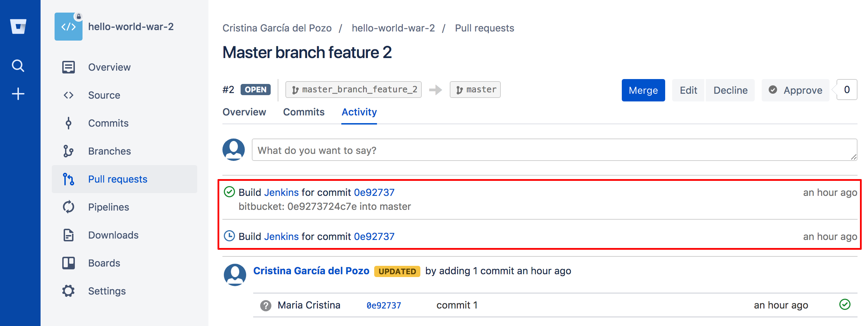Image resolution: width=868 pixels, height=326 pixels.
Task: Open Jenkins link in successful build entry
Action: coord(281,192)
